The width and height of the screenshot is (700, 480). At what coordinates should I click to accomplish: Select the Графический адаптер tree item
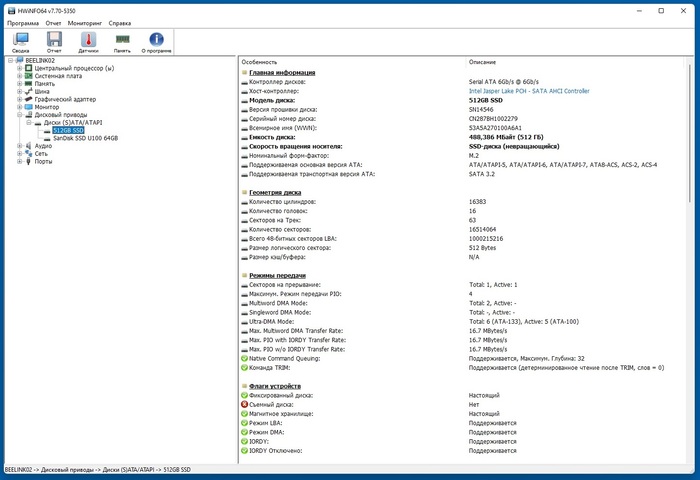pyautogui.click(x=65, y=99)
